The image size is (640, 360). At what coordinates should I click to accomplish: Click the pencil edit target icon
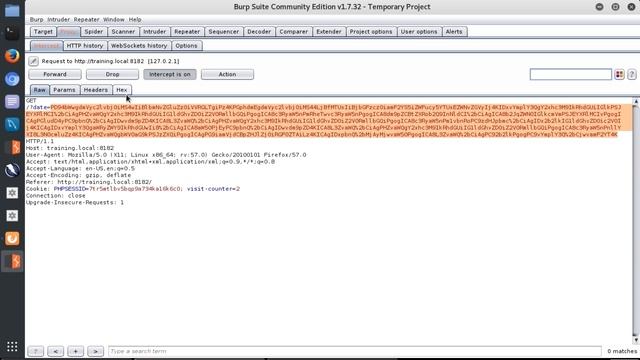coord(33,61)
